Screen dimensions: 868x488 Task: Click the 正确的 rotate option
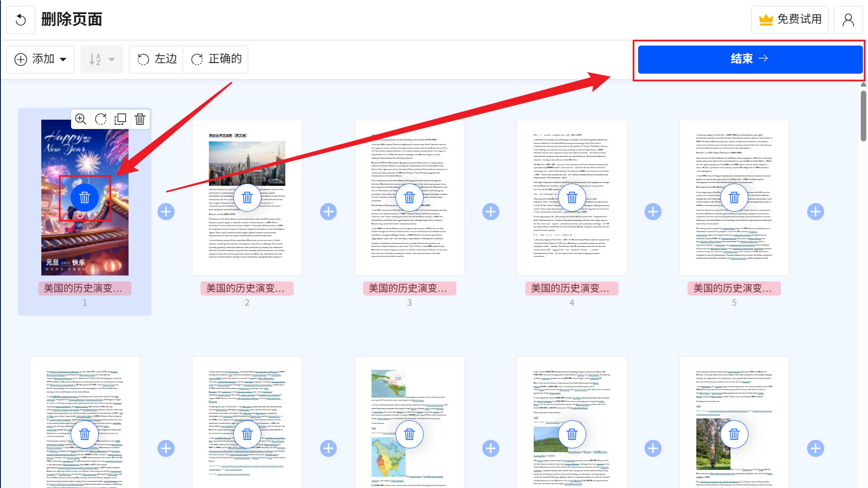[216, 59]
